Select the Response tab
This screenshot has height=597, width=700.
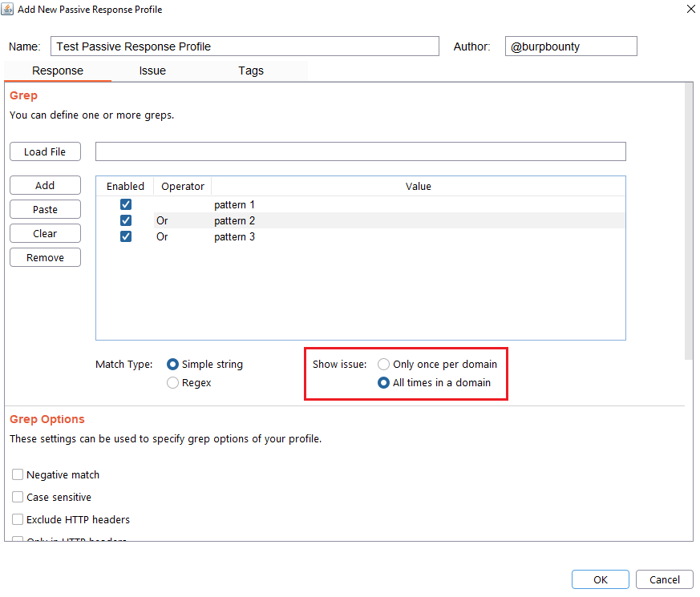point(58,71)
